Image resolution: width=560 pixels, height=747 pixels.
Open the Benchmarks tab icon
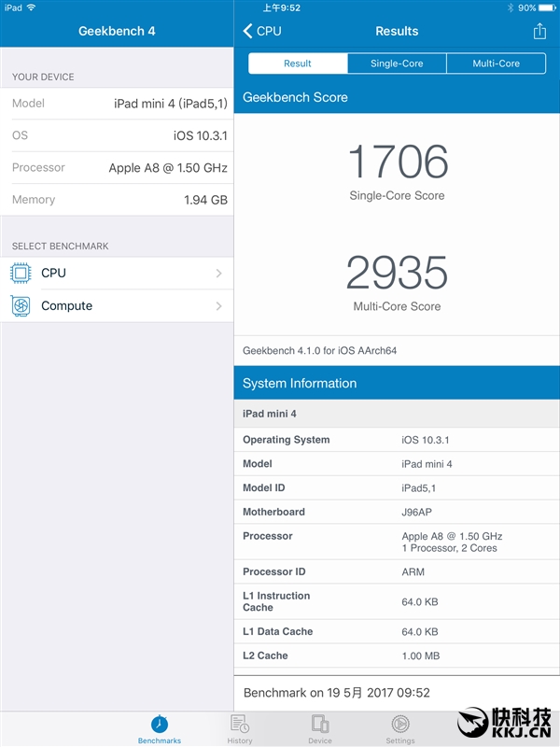[160, 724]
